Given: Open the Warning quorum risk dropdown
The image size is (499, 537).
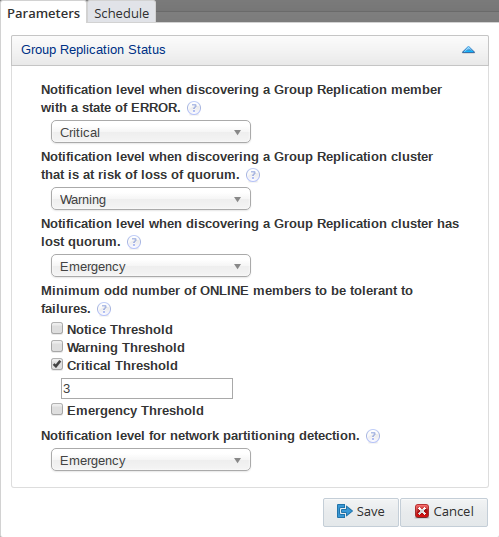Looking at the screenshot, I should click(x=151, y=199).
